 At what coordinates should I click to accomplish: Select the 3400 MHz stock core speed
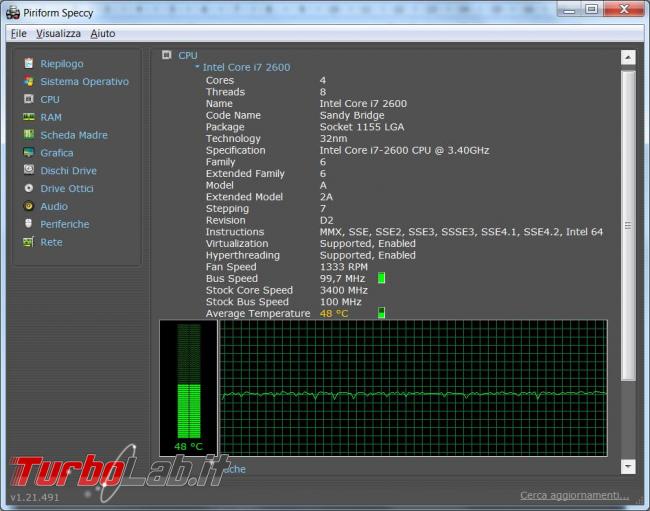pyautogui.click(x=344, y=290)
